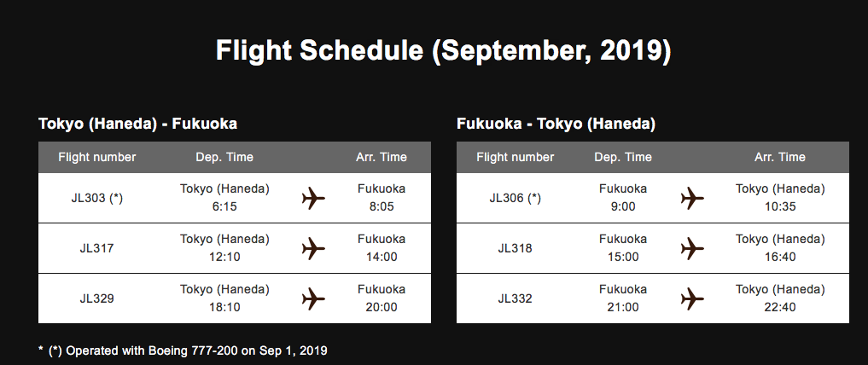Click the airplane icon in the JL306 row
This screenshot has height=365, width=868.
pyautogui.click(x=692, y=199)
